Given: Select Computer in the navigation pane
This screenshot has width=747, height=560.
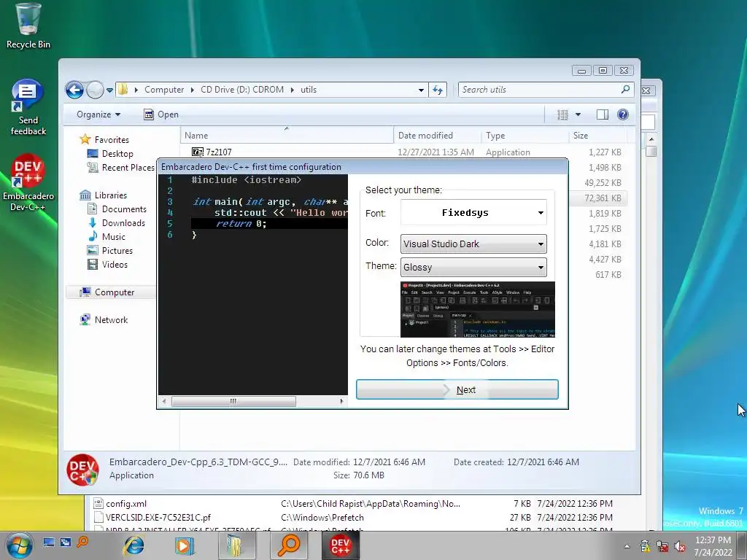Looking at the screenshot, I should point(115,292).
